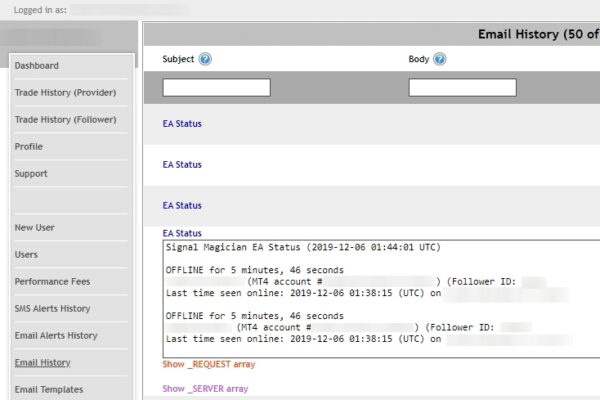Open SMS Alerts History
The image size is (600, 400).
click(x=52, y=309)
